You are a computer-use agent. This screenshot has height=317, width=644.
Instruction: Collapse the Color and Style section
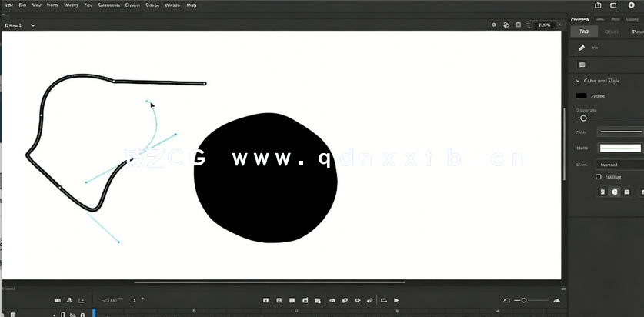coord(578,81)
